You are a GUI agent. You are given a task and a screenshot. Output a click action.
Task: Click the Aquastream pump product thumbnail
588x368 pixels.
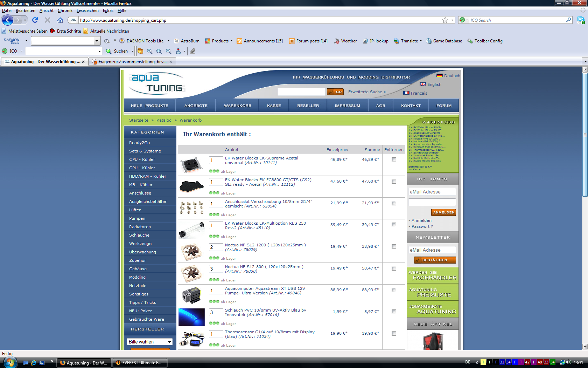pos(191,295)
